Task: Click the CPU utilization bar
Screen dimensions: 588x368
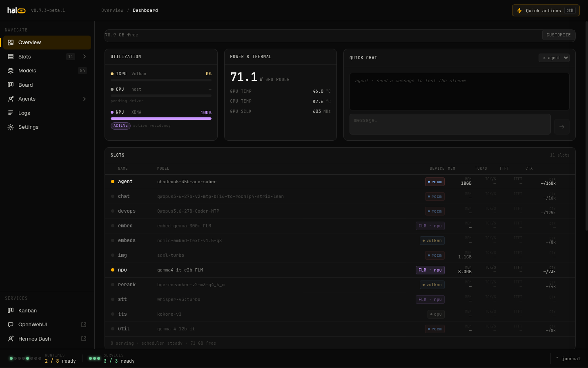Action: 161,96
